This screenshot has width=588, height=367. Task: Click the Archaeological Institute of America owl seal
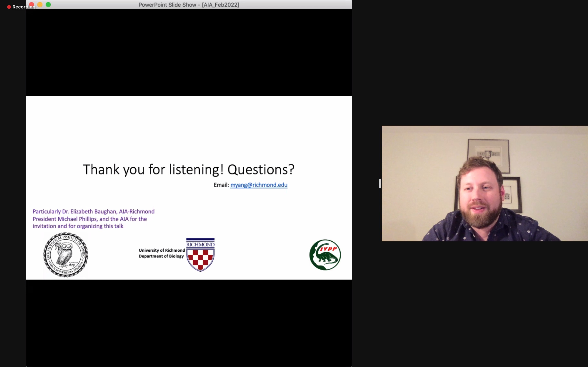(x=66, y=255)
